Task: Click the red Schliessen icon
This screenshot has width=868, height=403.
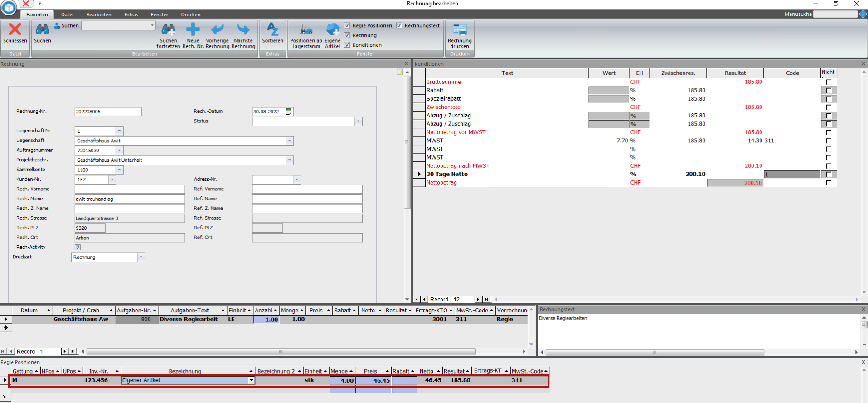Action: pyautogui.click(x=15, y=30)
